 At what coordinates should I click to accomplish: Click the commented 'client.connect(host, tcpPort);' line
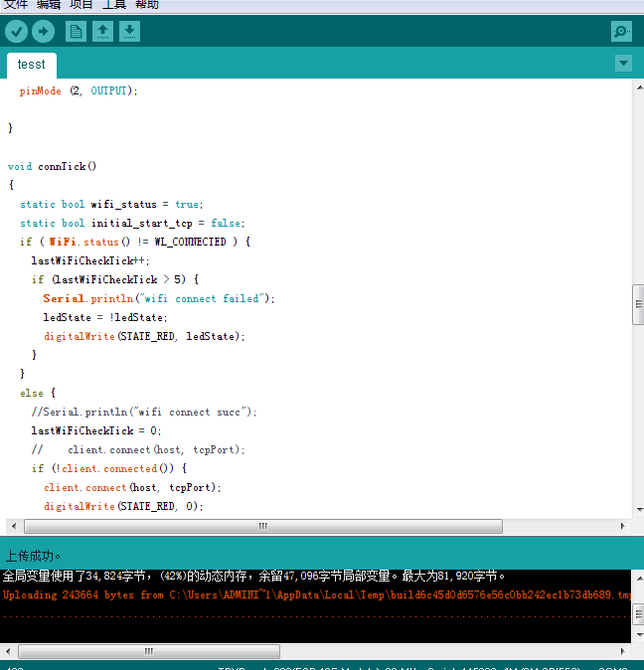138,449
